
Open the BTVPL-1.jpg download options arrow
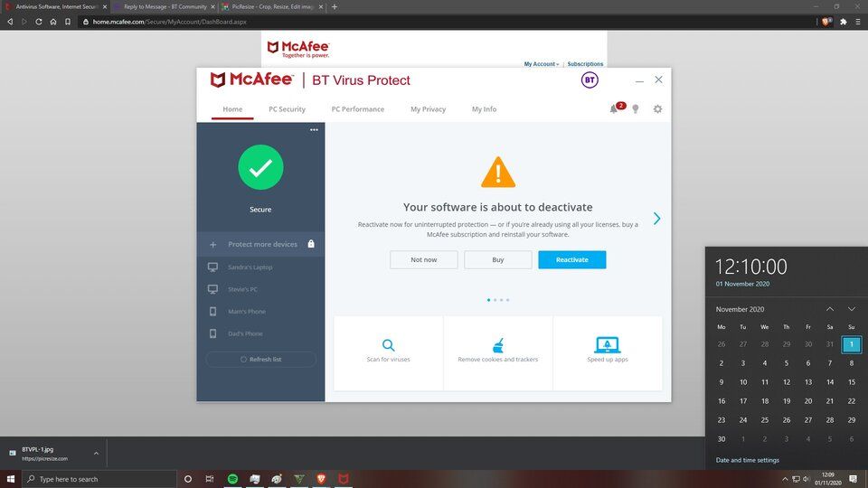(96, 454)
